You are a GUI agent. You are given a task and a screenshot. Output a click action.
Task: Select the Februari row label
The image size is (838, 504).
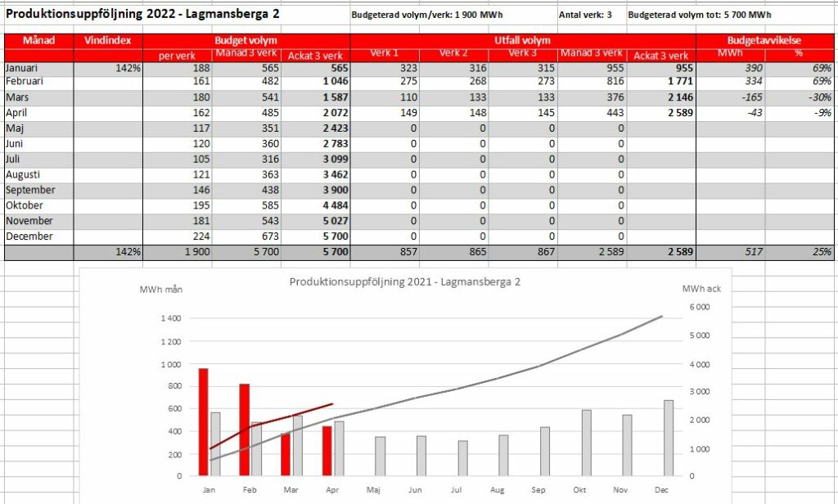pyautogui.click(x=25, y=81)
